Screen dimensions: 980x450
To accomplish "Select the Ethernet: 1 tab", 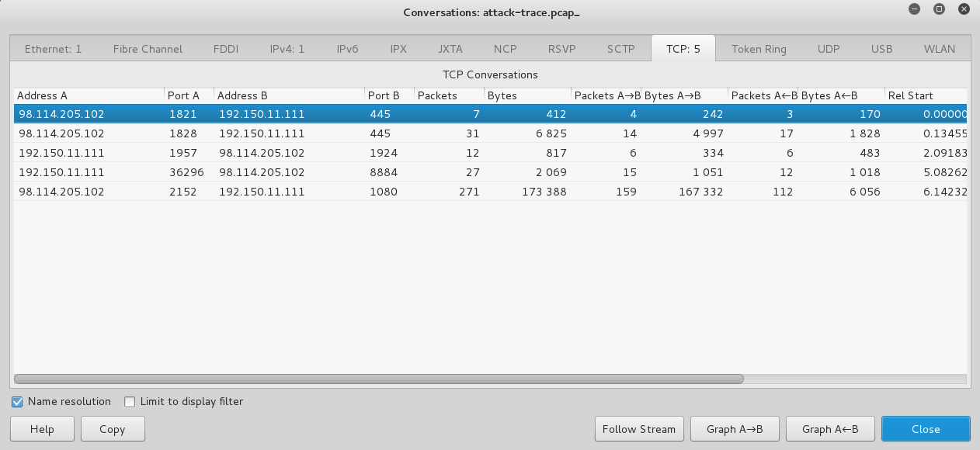I will click(x=53, y=48).
